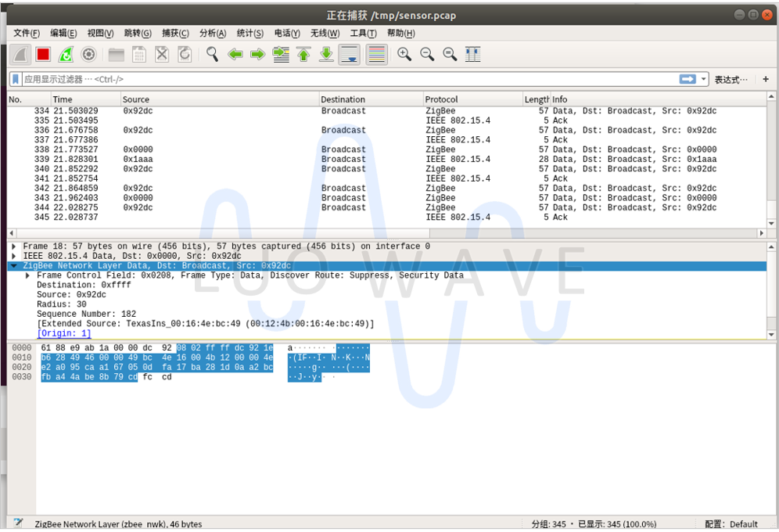Click the red stop capture button

click(x=43, y=54)
